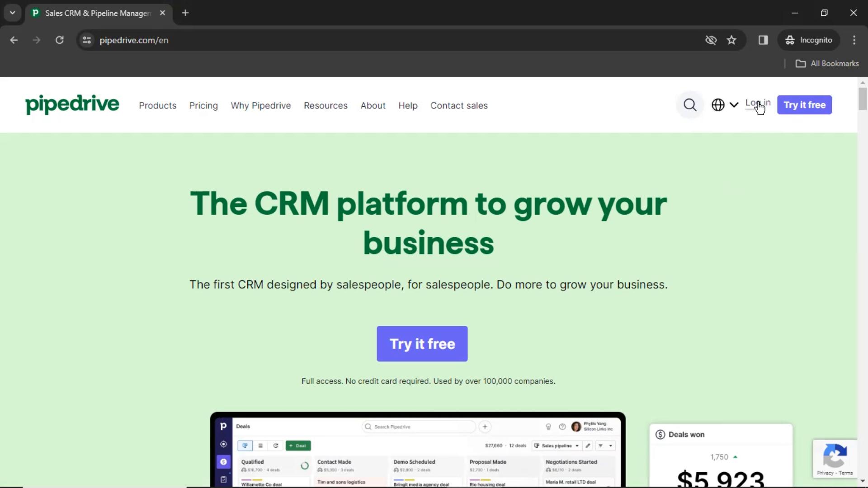Click the Incognito mode icon
Image resolution: width=868 pixels, height=488 pixels.
tap(789, 41)
